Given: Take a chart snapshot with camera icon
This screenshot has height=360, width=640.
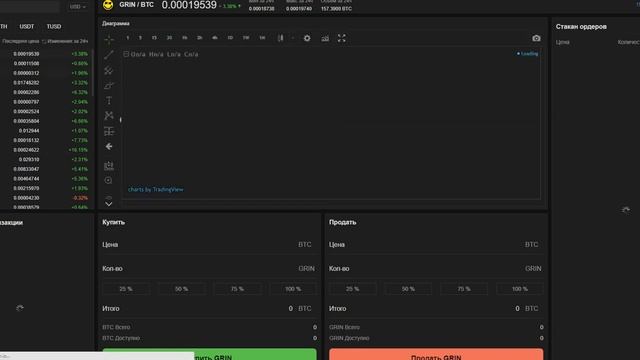Looking at the screenshot, I should (x=536, y=38).
